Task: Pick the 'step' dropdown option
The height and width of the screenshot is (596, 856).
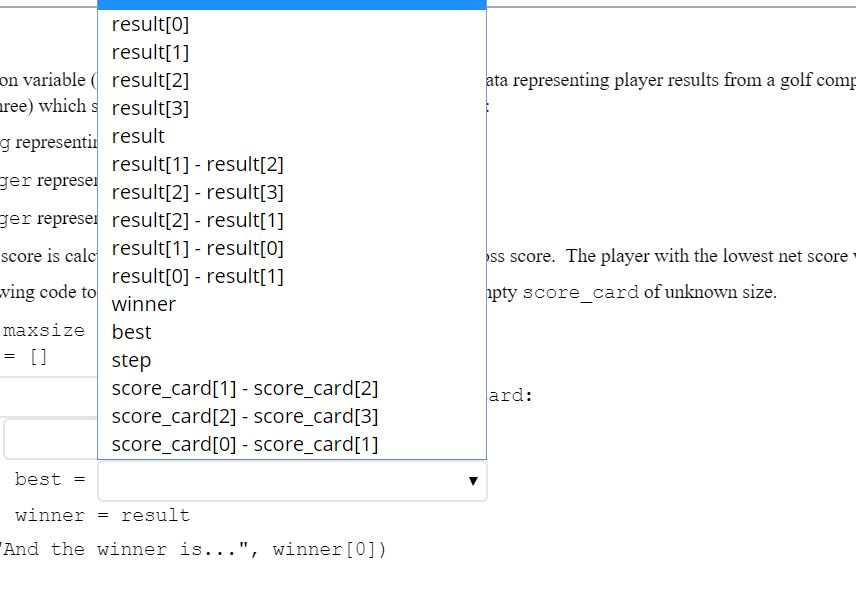Action: [x=292, y=360]
